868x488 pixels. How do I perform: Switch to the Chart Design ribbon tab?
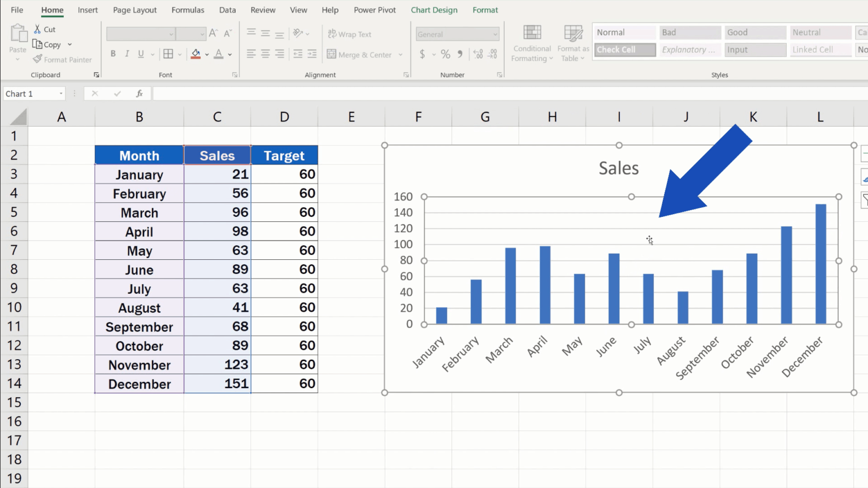[x=434, y=10]
